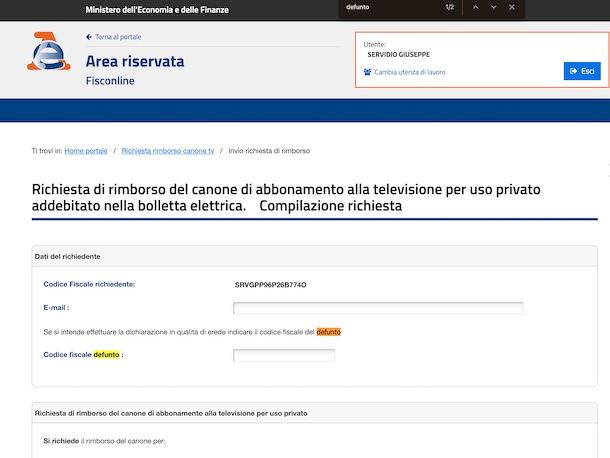Click the Fisconline subtitle
Viewport: 610px width, 458px height.
click(110, 81)
